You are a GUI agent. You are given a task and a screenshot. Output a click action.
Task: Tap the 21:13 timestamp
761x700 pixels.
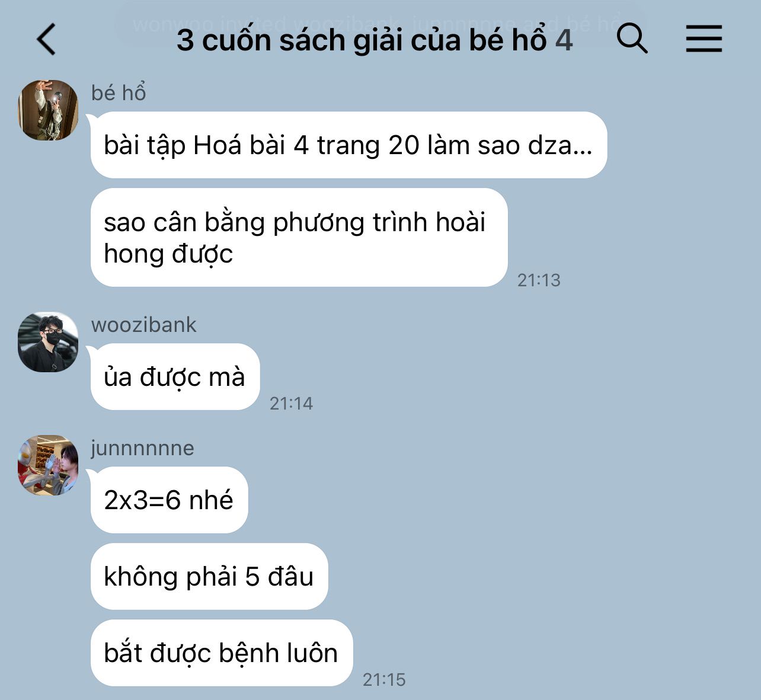(539, 280)
